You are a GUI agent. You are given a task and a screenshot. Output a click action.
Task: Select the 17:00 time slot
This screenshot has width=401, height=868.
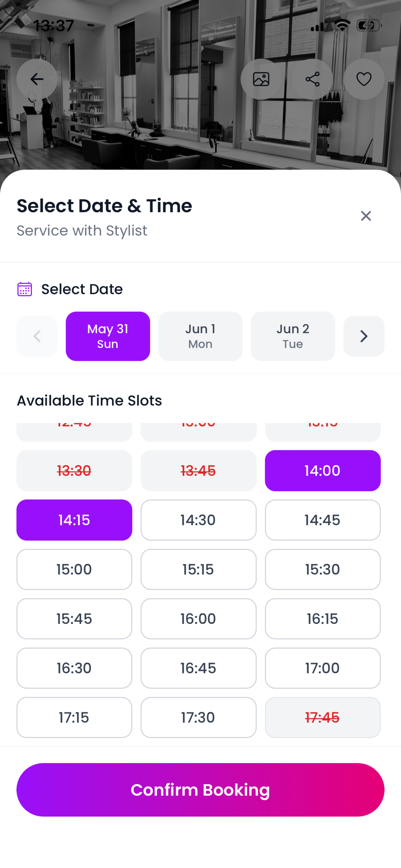pos(323,668)
